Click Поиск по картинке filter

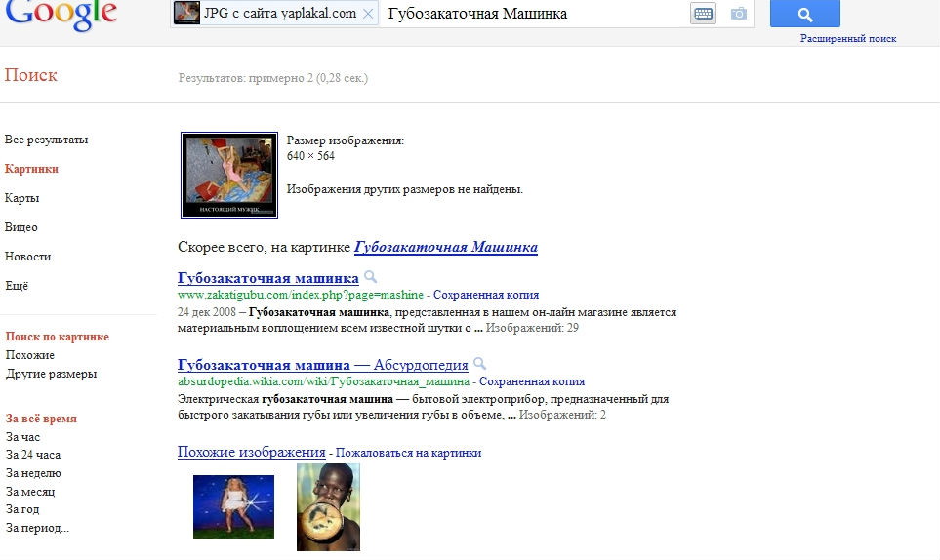pyautogui.click(x=57, y=337)
